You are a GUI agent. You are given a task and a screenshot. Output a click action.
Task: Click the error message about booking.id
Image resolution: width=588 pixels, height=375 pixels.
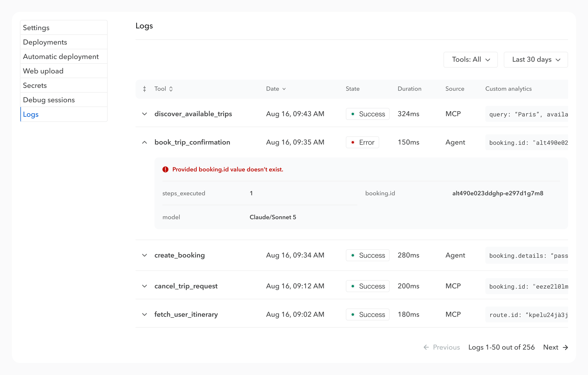coord(228,169)
